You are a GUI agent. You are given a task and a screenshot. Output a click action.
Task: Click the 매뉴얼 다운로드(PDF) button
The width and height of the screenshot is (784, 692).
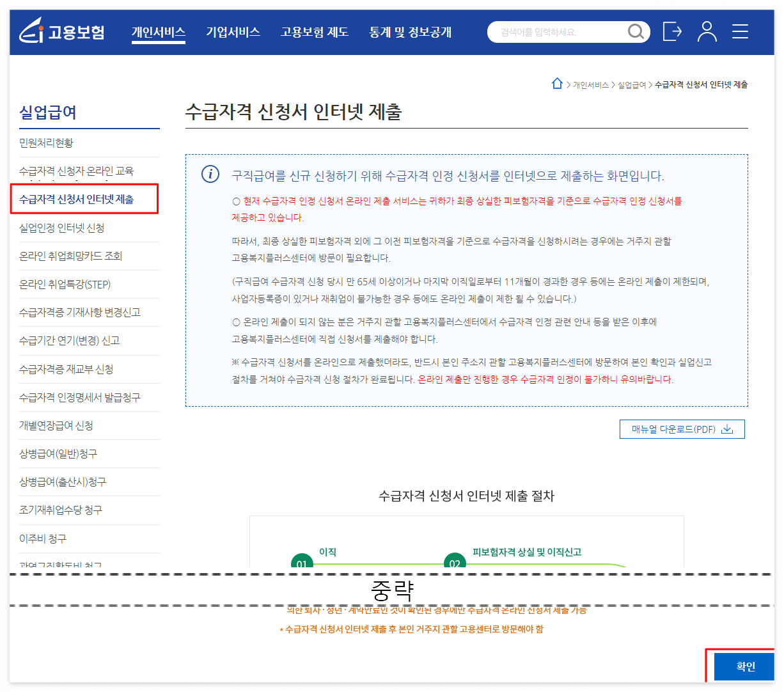coord(682,429)
